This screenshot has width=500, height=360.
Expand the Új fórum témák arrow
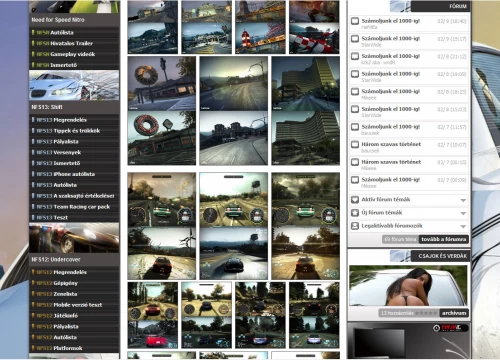point(463,213)
